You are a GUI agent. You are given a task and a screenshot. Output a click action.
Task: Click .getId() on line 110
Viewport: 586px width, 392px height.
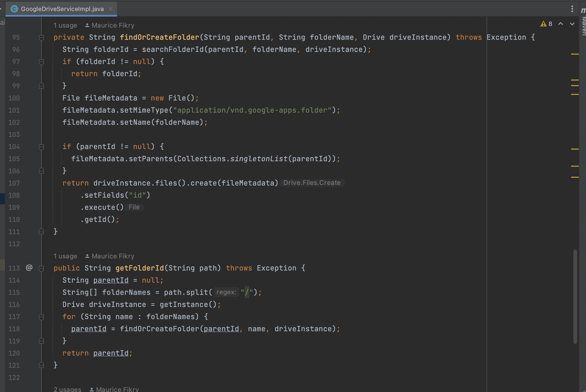(97, 219)
